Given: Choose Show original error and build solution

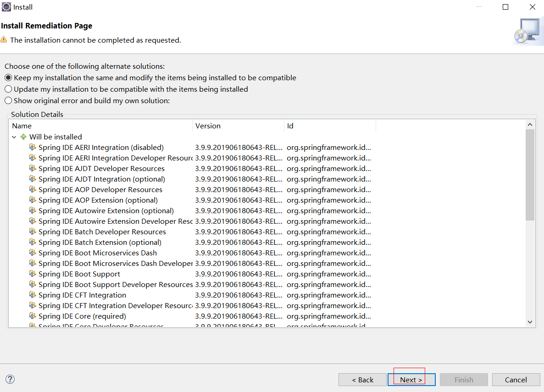Looking at the screenshot, I should point(8,101).
